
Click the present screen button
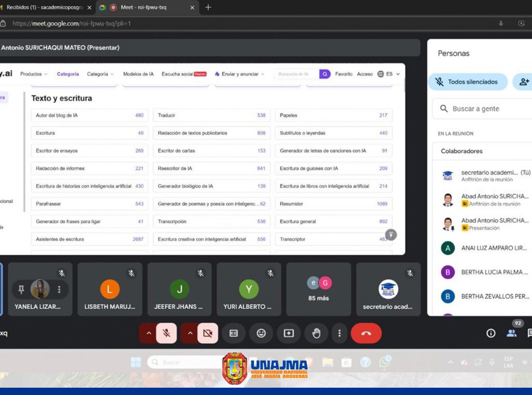289,333
